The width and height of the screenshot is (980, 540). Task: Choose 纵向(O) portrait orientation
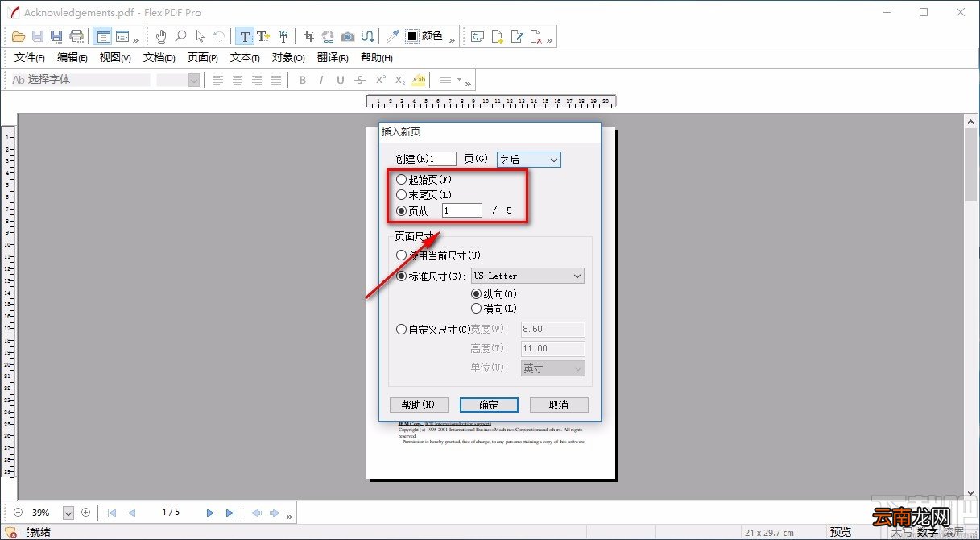[476, 294]
